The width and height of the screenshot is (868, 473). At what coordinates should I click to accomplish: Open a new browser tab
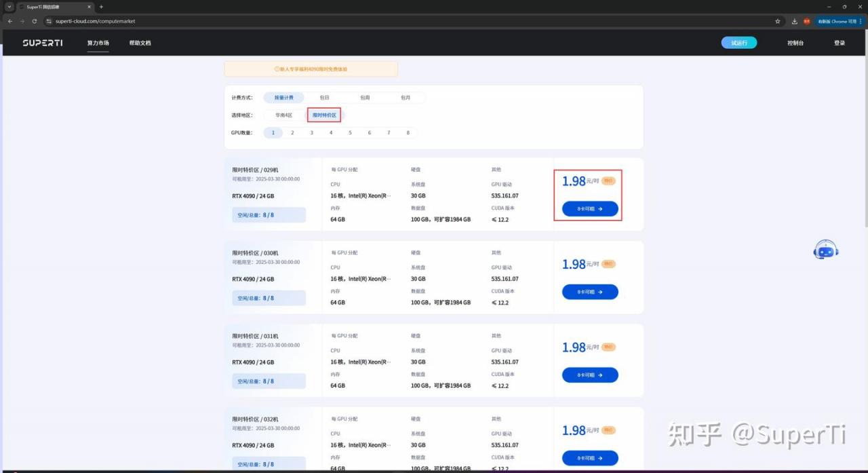101,7
